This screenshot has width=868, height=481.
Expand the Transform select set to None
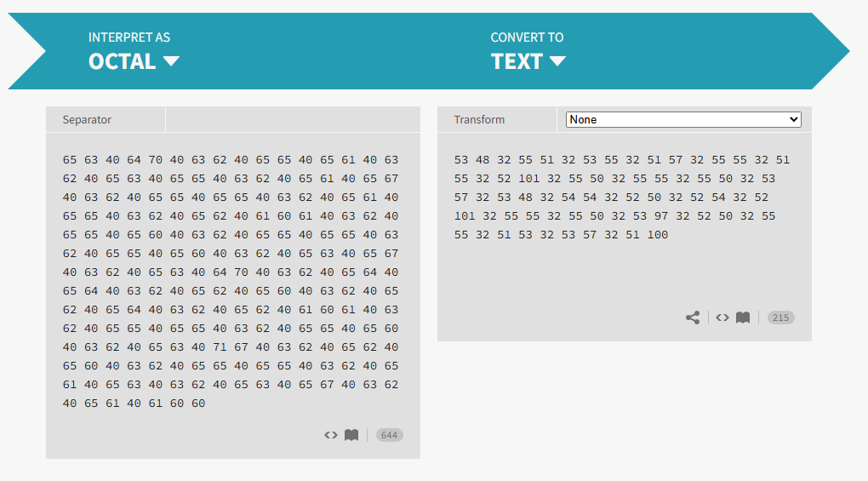point(683,120)
